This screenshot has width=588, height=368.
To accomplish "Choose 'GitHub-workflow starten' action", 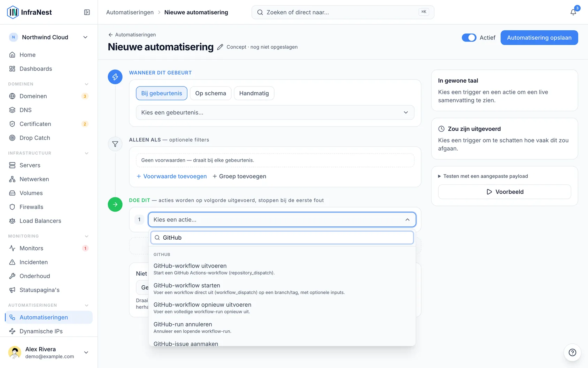I will (282, 288).
